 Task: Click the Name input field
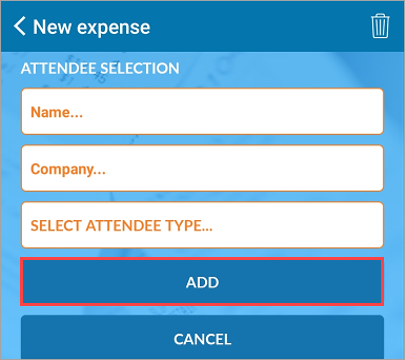coord(202,112)
